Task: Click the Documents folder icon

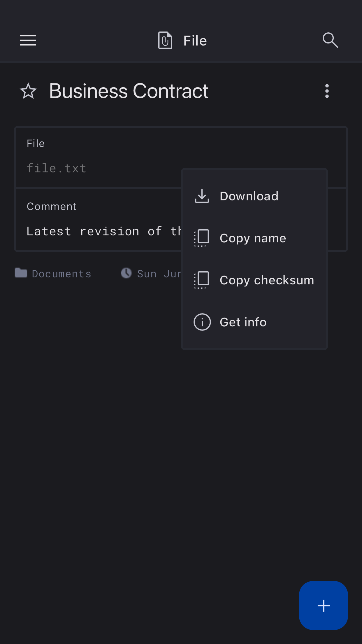Action: coord(21,273)
